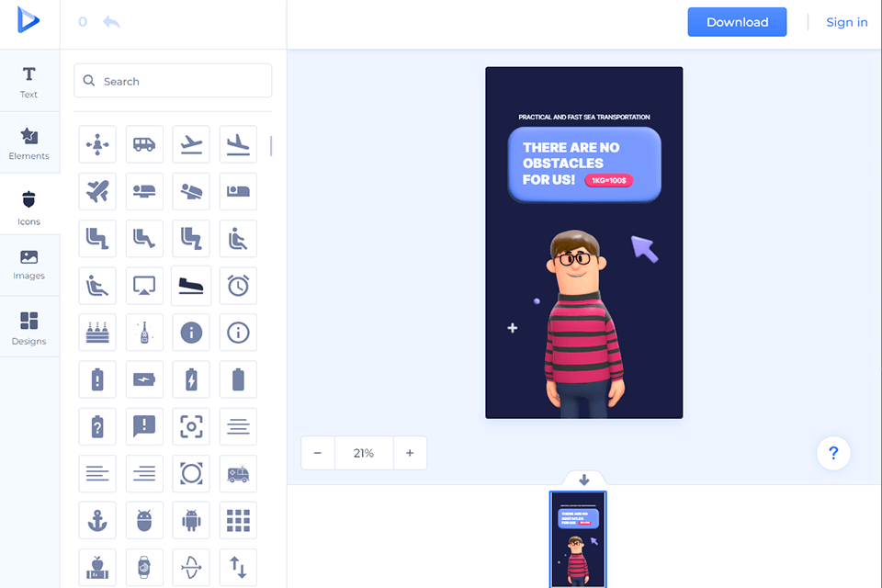Insert the ambulance truck icon
The width and height of the screenshot is (882, 588).
point(238,473)
